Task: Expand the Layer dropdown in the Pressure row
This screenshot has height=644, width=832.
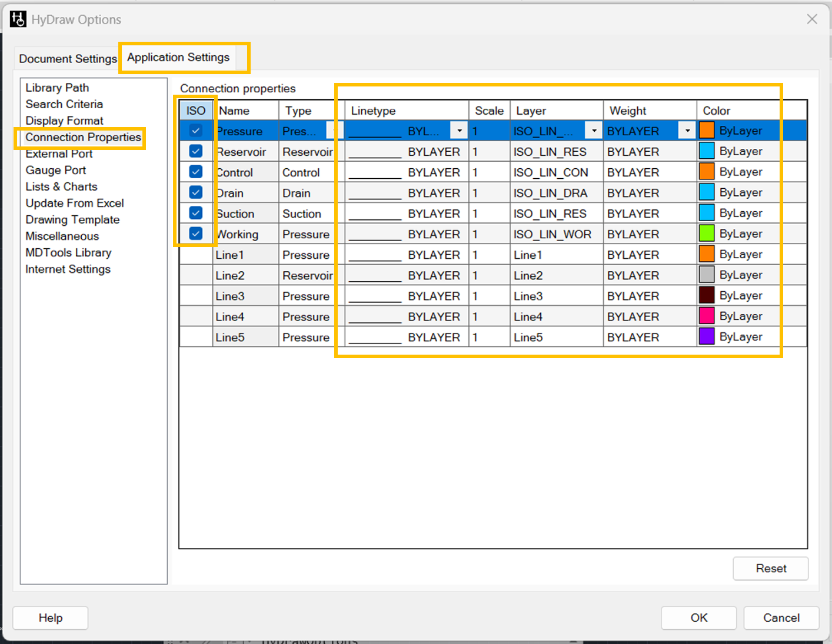Action: [594, 131]
